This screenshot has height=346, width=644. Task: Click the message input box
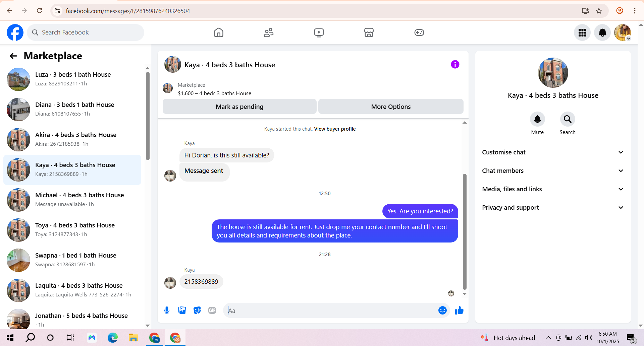point(330,310)
